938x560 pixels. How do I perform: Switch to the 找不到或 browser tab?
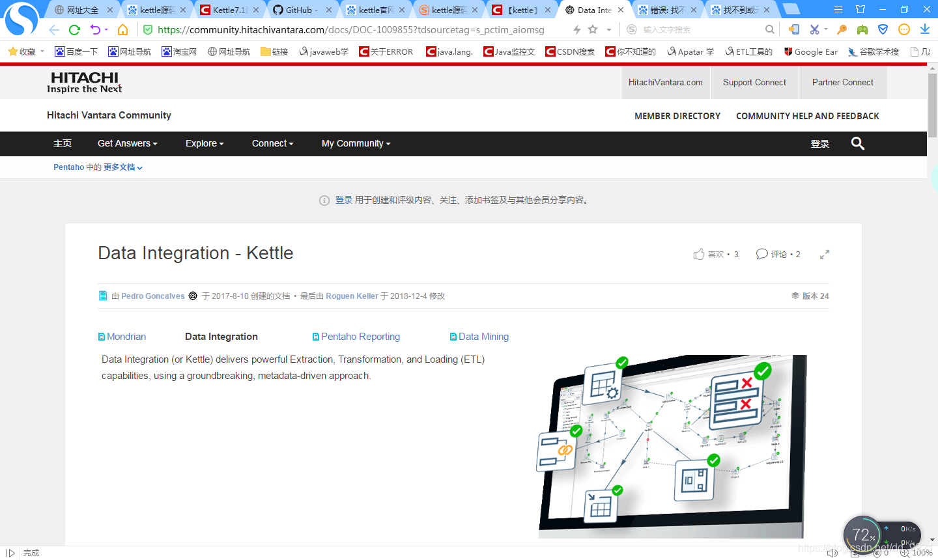(740, 10)
